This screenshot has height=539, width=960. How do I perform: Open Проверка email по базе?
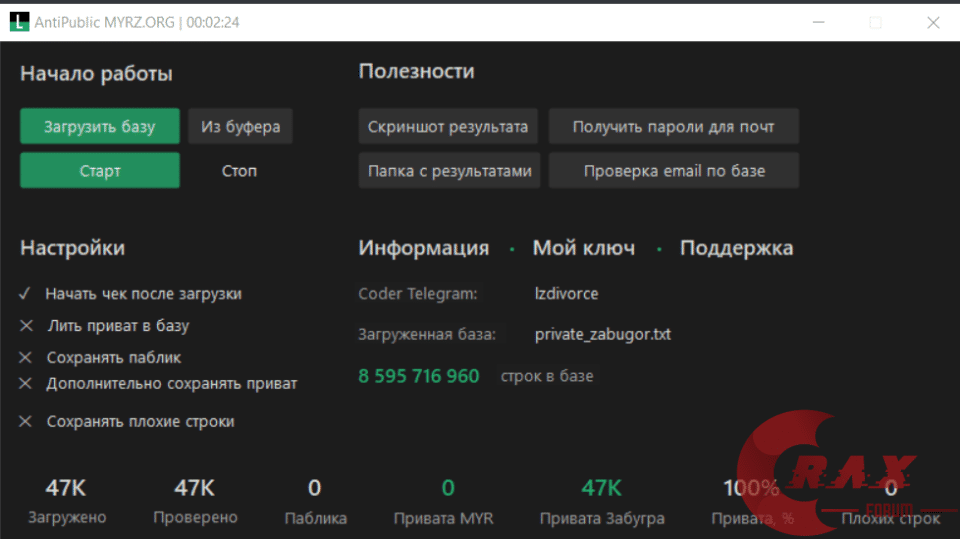673,170
